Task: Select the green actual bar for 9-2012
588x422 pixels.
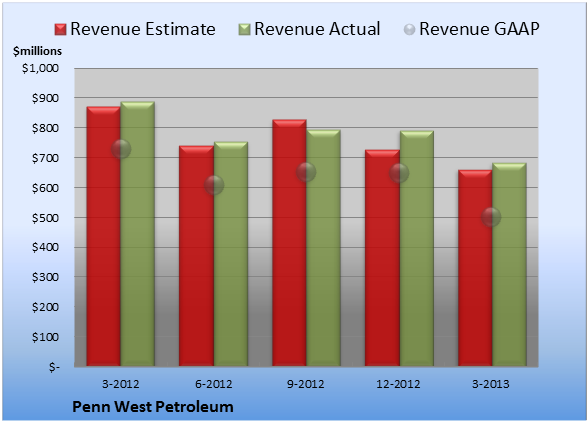Action: [x=324, y=248]
